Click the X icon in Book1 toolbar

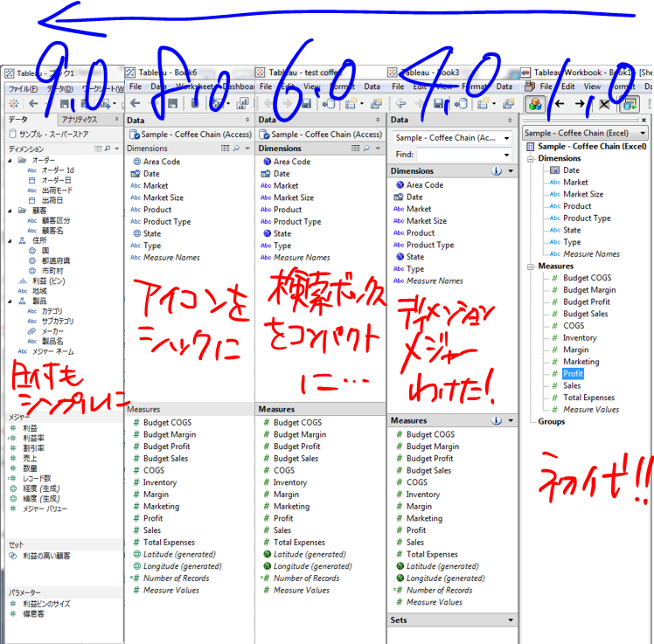click(604, 104)
